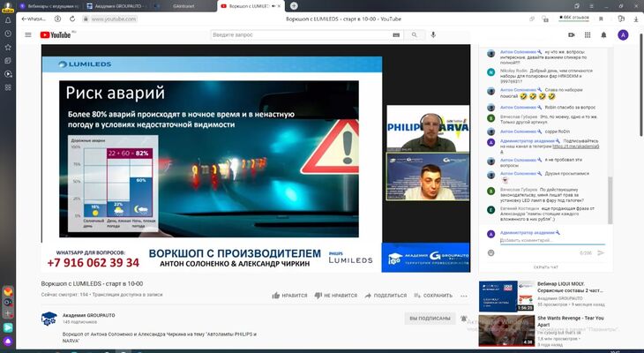The height and width of the screenshot is (353, 644).
Task: Click the padlock site security icon
Action: point(86,19)
